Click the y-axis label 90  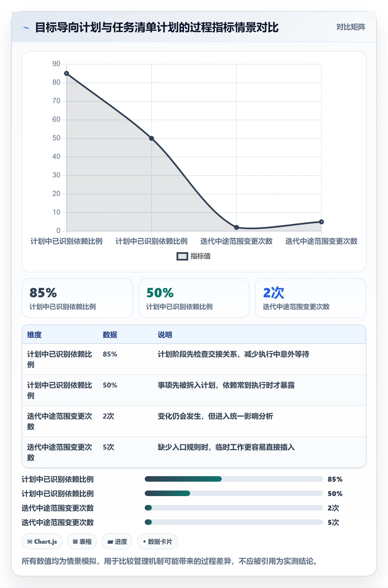point(56,64)
